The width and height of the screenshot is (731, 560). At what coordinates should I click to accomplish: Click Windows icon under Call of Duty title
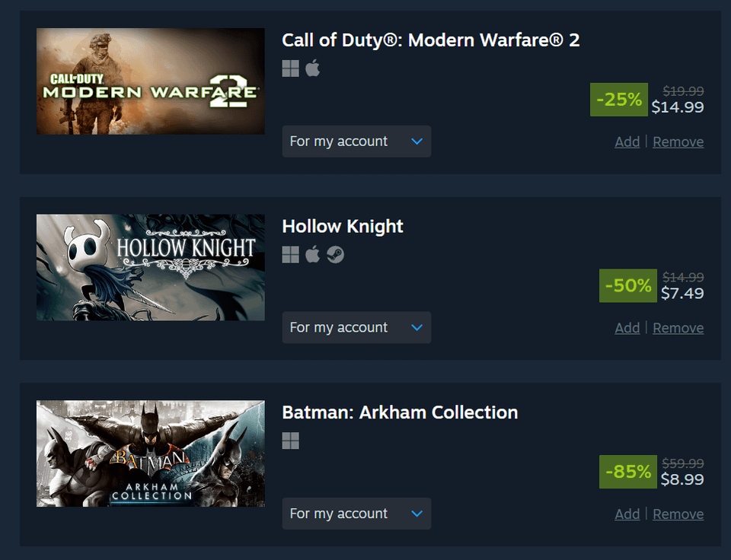(x=290, y=69)
